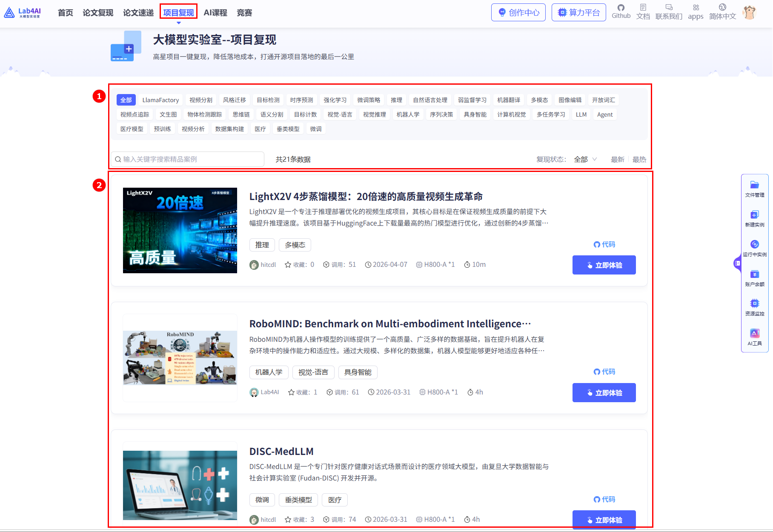Click 立即体验 for LightX2V

(x=604, y=265)
